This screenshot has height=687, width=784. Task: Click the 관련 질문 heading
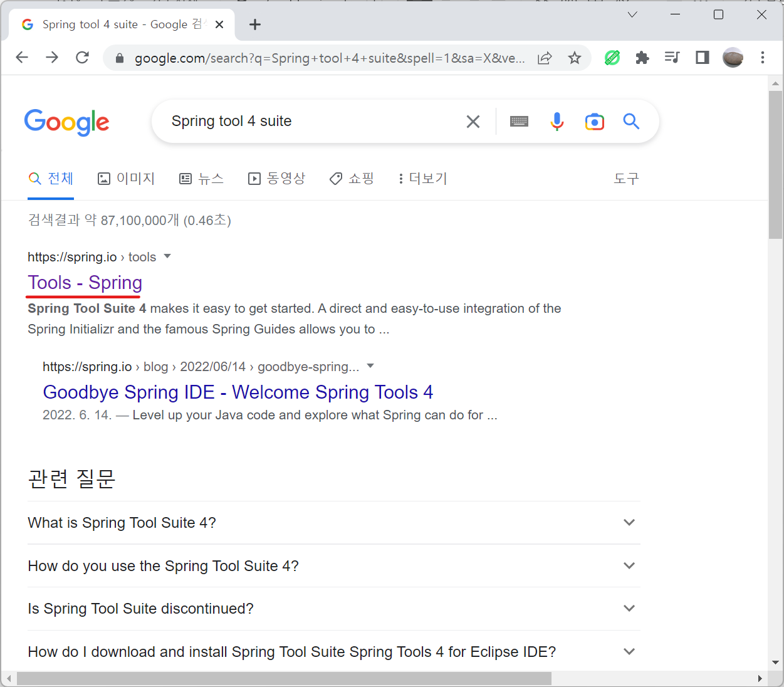tap(72, 479)
